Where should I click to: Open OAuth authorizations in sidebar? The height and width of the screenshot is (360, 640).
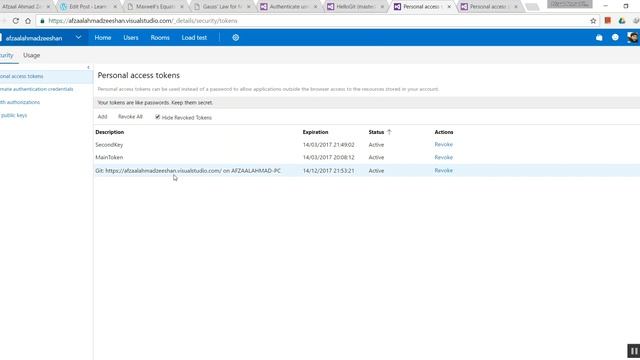pyautogui.click(x=20, y=102)
